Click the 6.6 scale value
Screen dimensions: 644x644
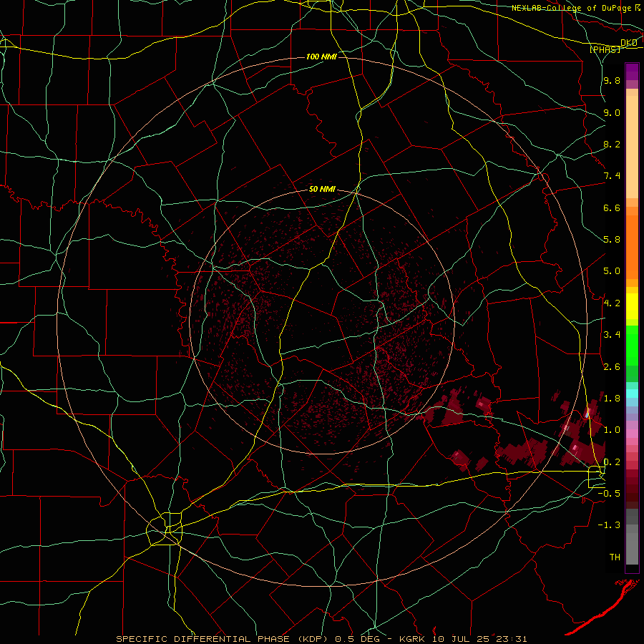[612, 208]
